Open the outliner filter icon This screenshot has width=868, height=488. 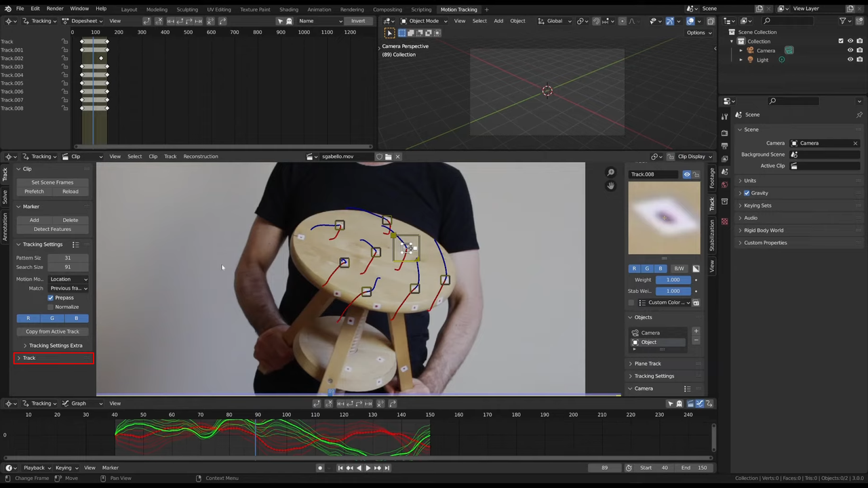point(843,21)
